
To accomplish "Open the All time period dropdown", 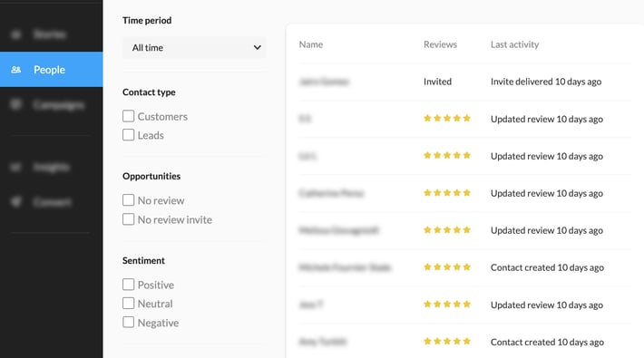I will [194, 48].
